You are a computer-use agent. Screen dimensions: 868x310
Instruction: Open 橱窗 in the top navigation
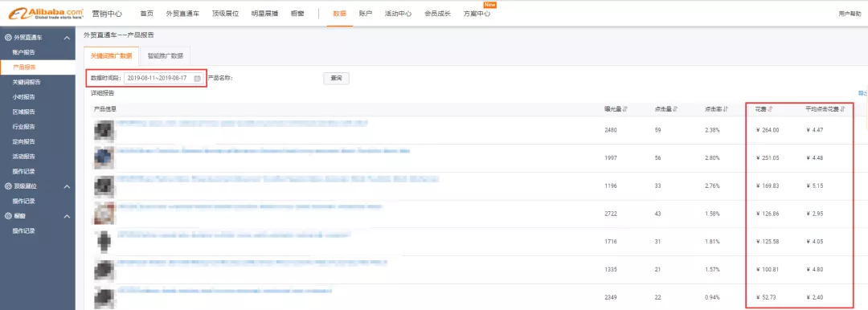tap(297, 14)
